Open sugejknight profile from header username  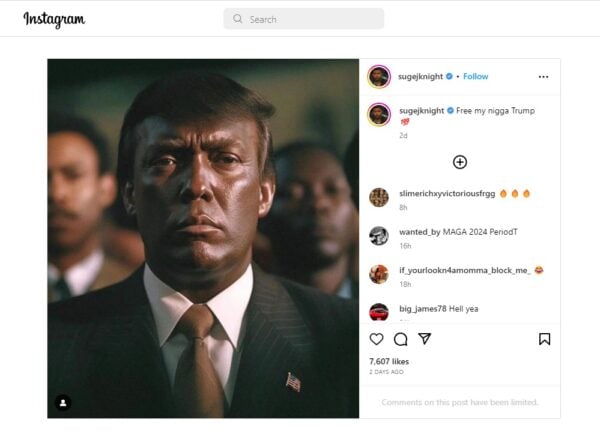point(421,77)
